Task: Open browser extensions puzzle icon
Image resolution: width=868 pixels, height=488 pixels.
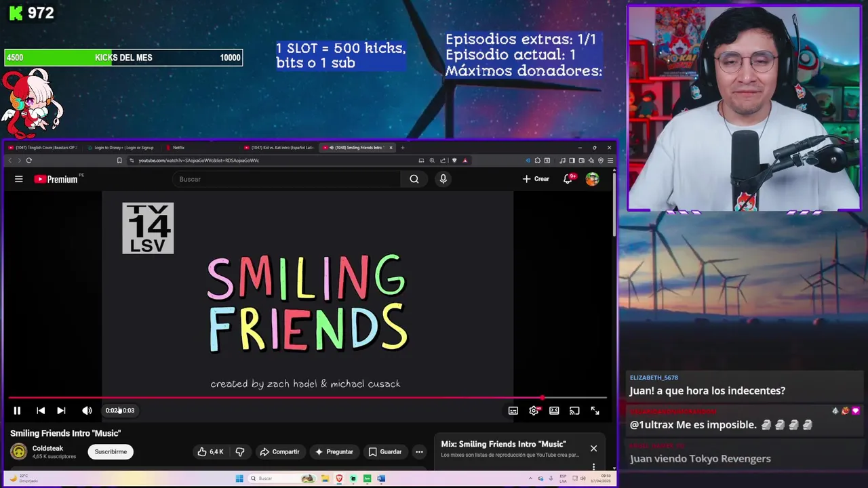Action: (538, 161)
